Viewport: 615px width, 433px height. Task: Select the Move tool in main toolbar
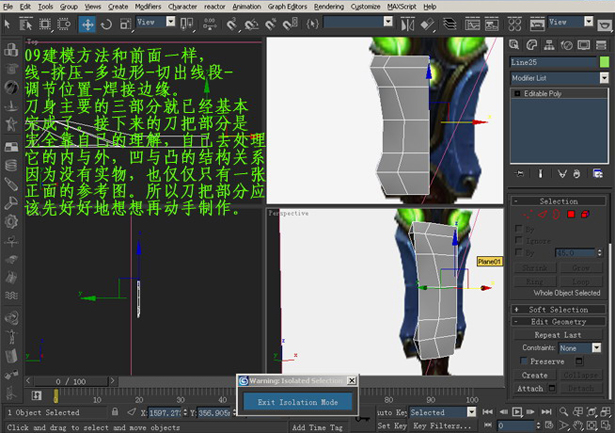[88, 23]
